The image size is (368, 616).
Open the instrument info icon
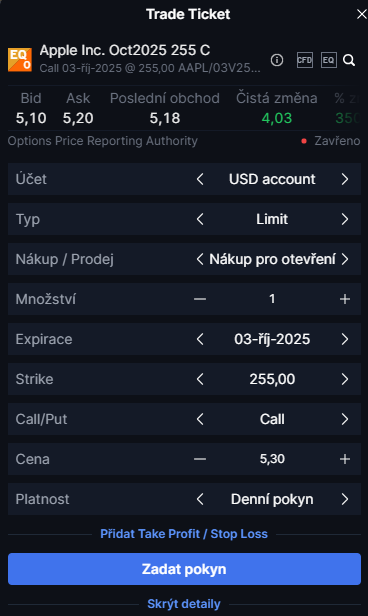[277, 60]
